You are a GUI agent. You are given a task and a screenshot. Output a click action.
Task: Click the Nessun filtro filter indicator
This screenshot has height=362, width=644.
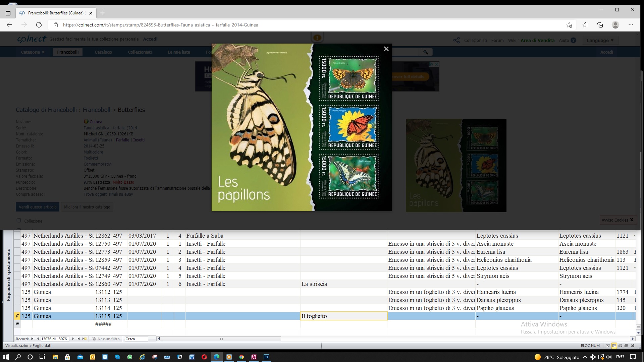coord(106,339)
